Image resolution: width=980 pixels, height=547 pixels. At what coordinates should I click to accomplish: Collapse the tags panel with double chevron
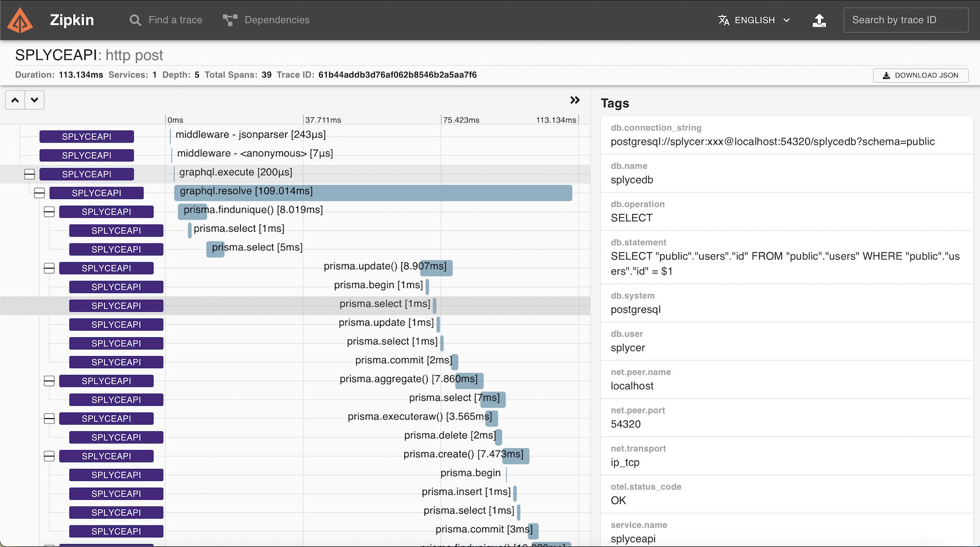click(575, 100)
